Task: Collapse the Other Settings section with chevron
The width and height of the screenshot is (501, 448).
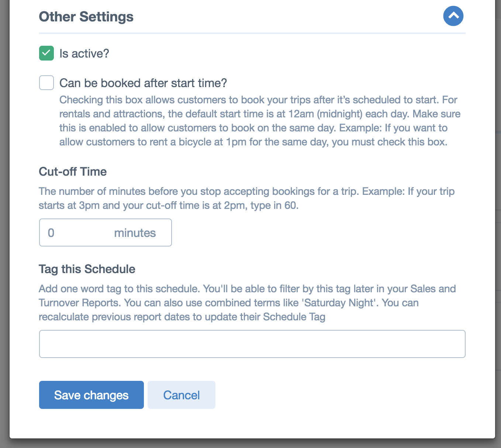Action: pyautogui.click(x=453, y=16)
